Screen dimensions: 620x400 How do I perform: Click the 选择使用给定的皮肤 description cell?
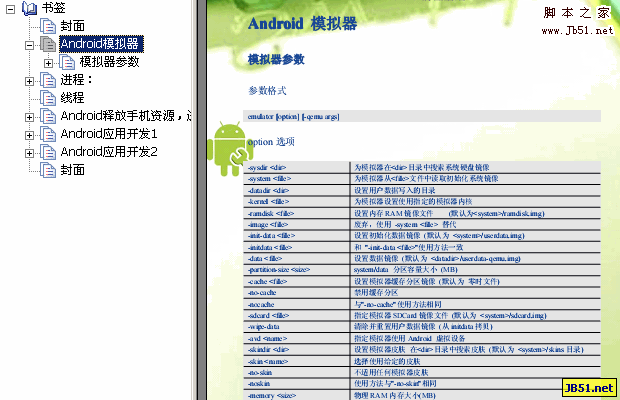[476, 361]
